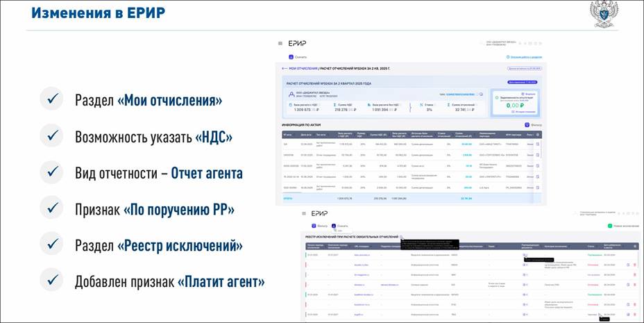The image size is (644, 323).
Task: Click dark Дата подписания badge
Action: tap(523, 82)
